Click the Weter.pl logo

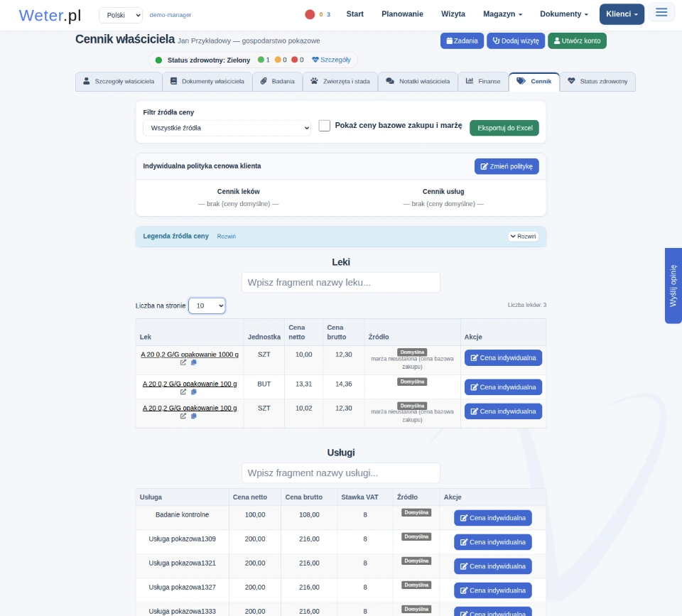click(50, 15)
